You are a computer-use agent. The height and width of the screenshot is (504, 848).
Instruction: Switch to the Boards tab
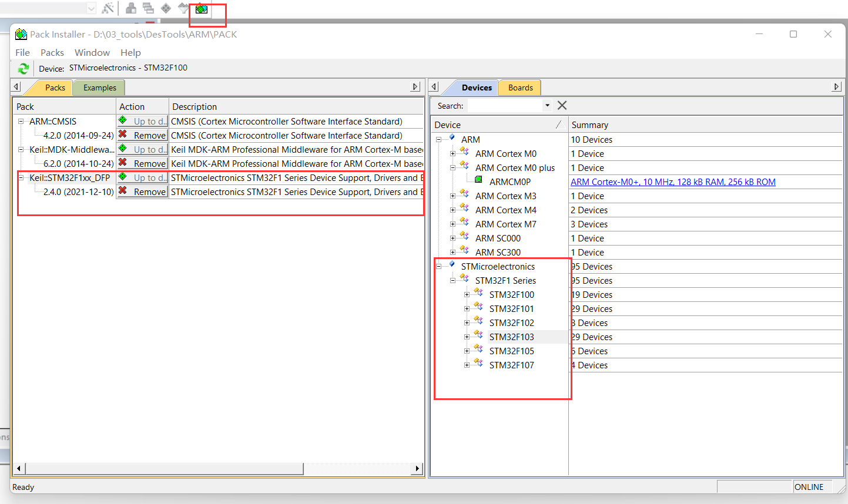coord(520,88)
